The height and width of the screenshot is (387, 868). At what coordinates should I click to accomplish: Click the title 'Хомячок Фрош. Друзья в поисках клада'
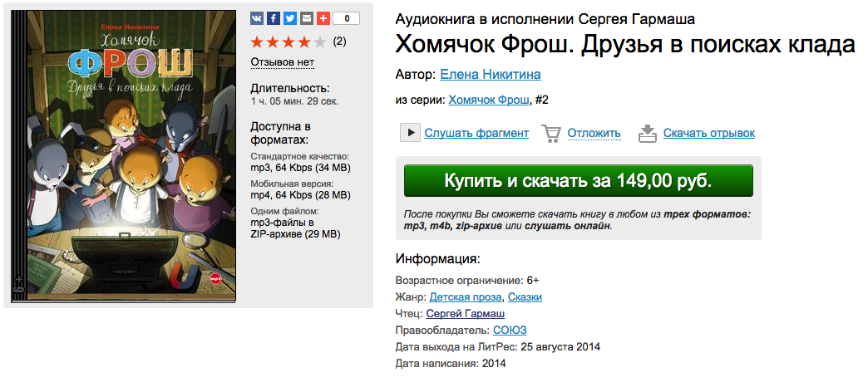(625, 46)
